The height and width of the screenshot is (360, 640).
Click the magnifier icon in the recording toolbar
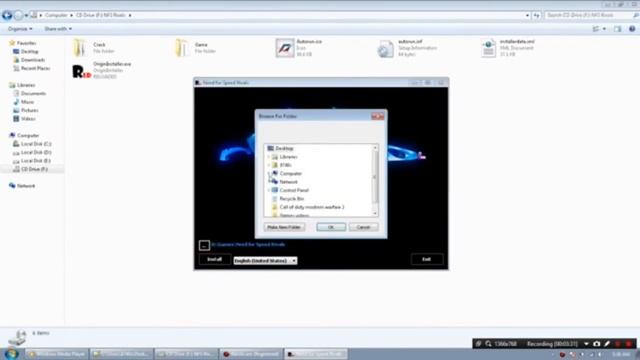488,344
